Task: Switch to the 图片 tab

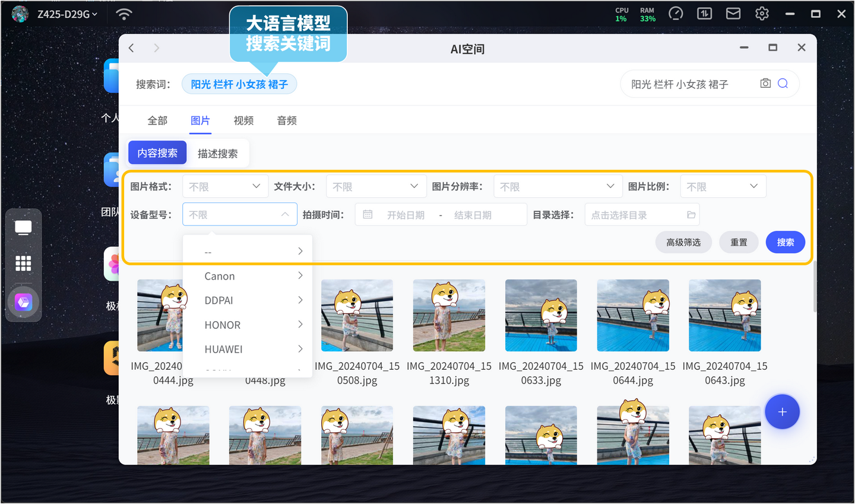Action: 201,121
